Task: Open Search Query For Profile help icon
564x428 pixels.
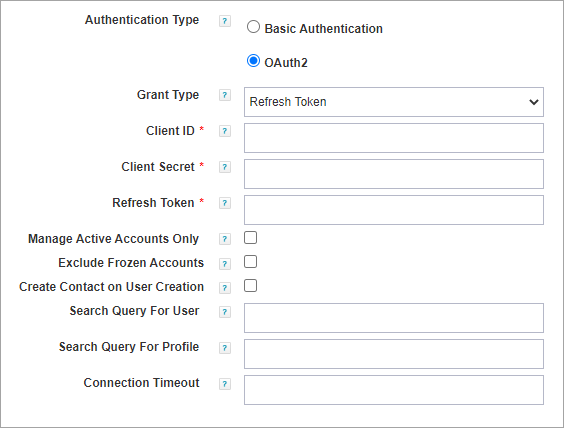Action: (x=225, y=348)
